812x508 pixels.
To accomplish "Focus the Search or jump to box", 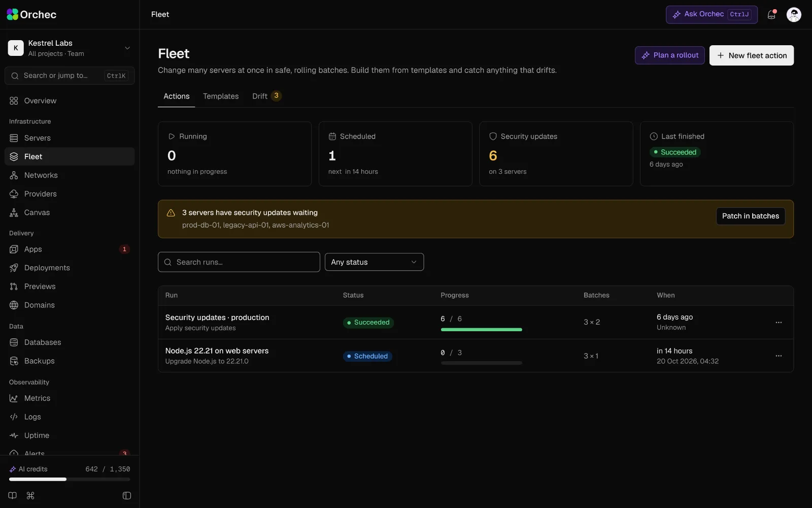I will (x=70, y=76).
